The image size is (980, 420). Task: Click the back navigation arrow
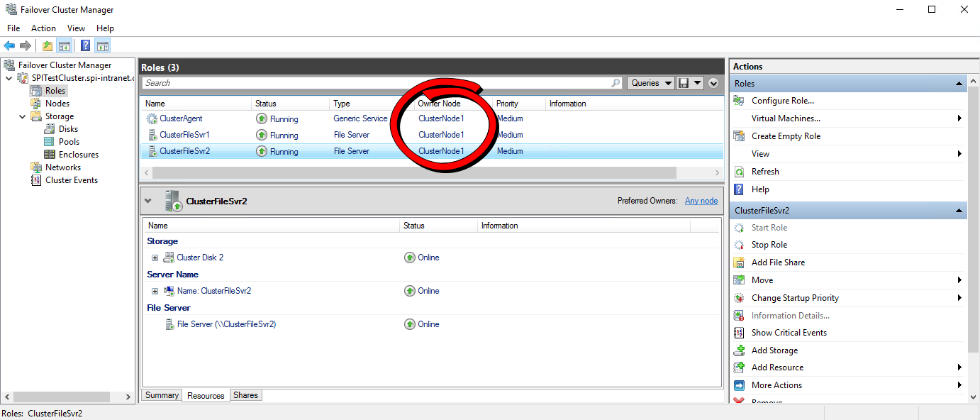9,45
